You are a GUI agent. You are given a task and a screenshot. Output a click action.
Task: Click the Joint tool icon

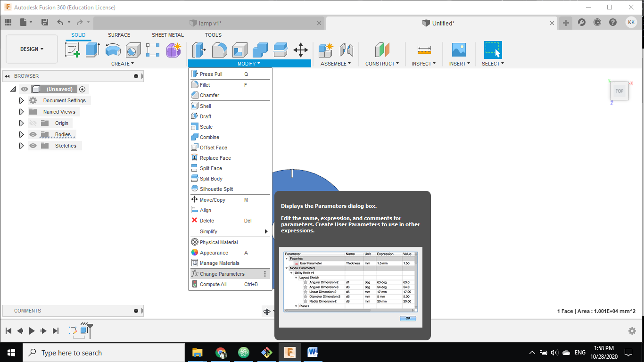346,49
